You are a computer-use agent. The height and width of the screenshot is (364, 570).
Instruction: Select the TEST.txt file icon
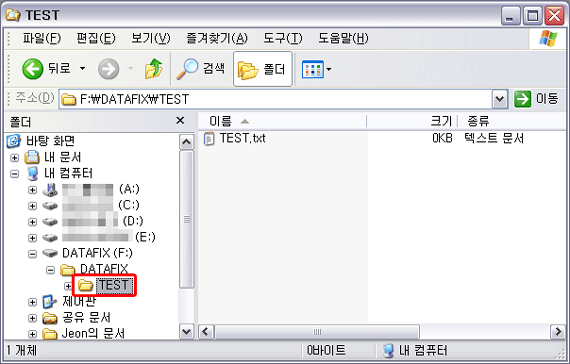tap(209, 139)
